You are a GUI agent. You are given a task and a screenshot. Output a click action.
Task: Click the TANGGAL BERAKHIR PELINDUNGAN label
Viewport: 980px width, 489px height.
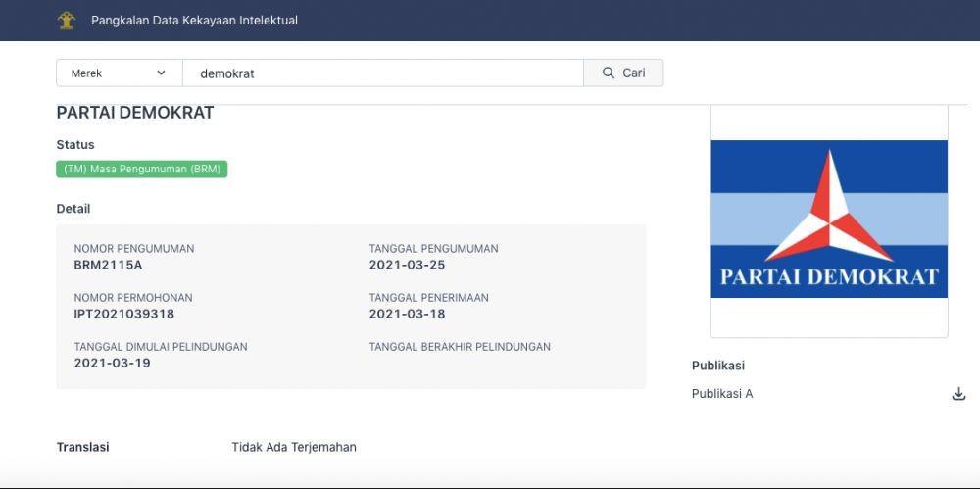point(460,347)
